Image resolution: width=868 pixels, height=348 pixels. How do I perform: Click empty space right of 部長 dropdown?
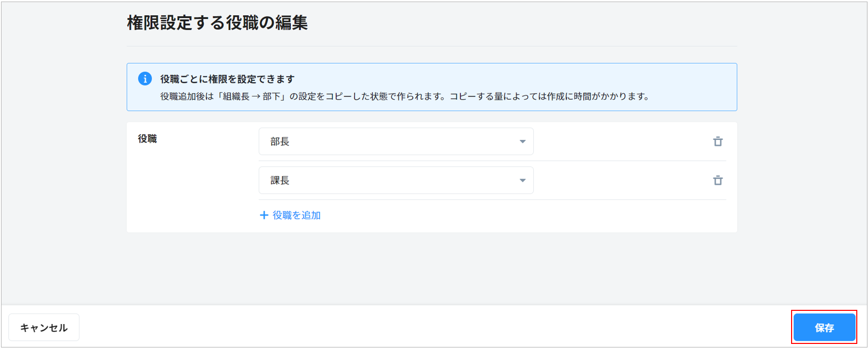click(x=621, y=141)
